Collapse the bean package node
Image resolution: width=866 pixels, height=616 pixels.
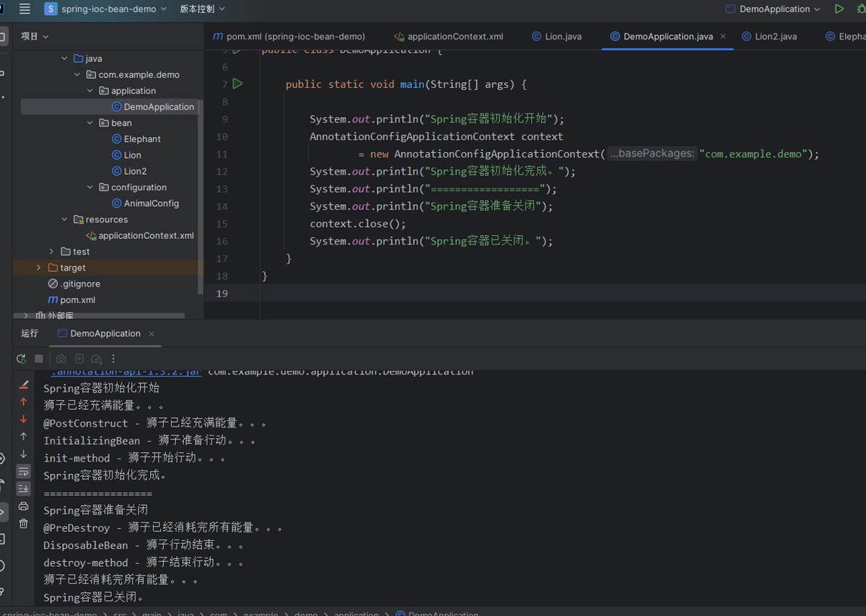pos(90,123)
